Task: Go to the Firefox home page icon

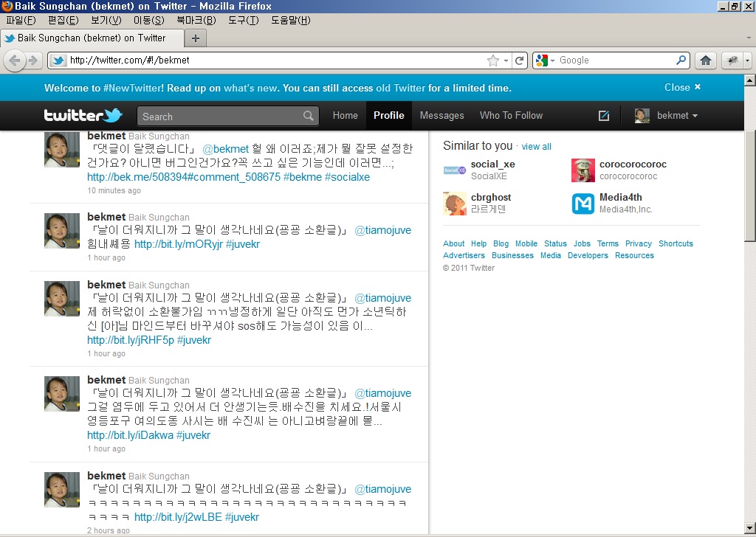Action: 706,60
